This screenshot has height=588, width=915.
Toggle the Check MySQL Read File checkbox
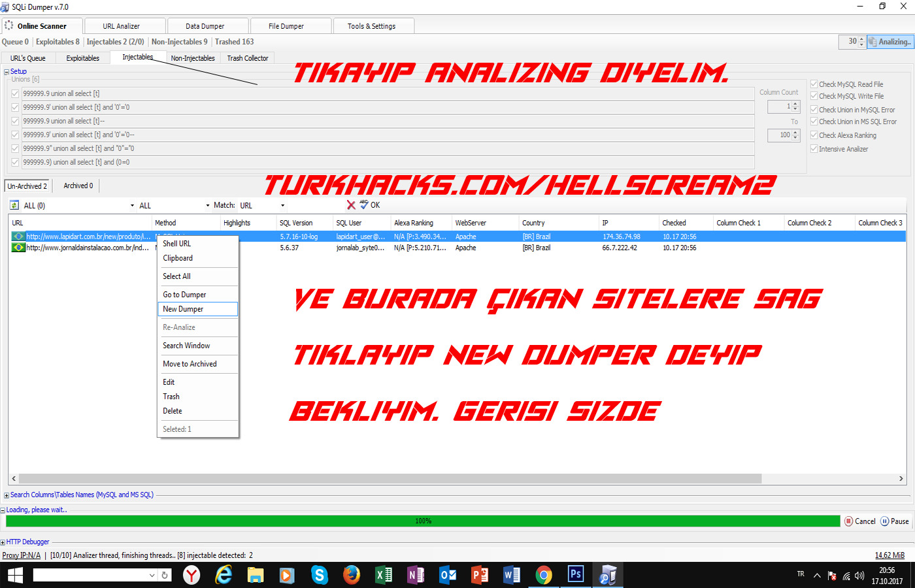[814, 84]
